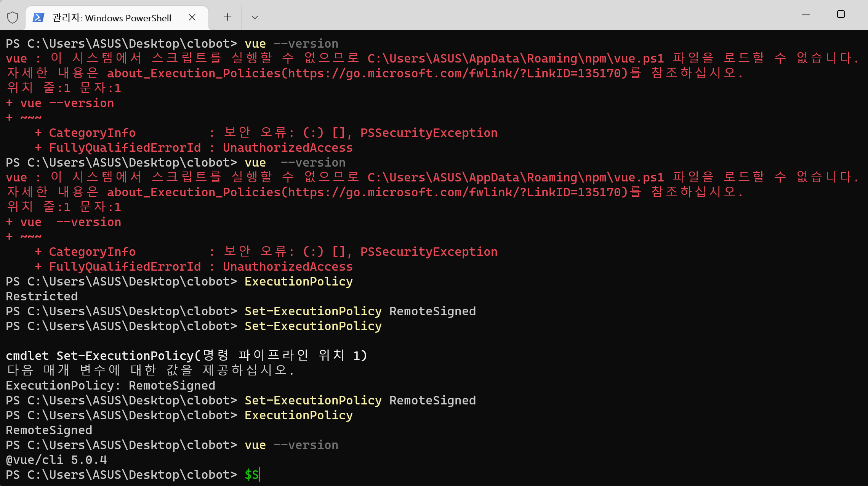Click the standalone 'RemoteSigned' output line
The height and width of the screenshot is (486, 868).
pos(49,430)
